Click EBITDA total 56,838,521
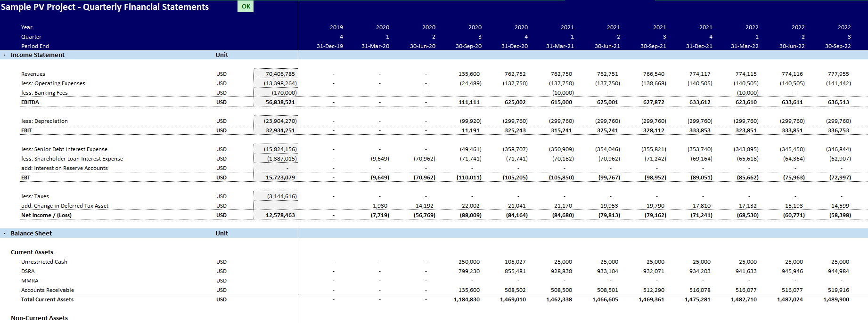 [x=276, y=102]
